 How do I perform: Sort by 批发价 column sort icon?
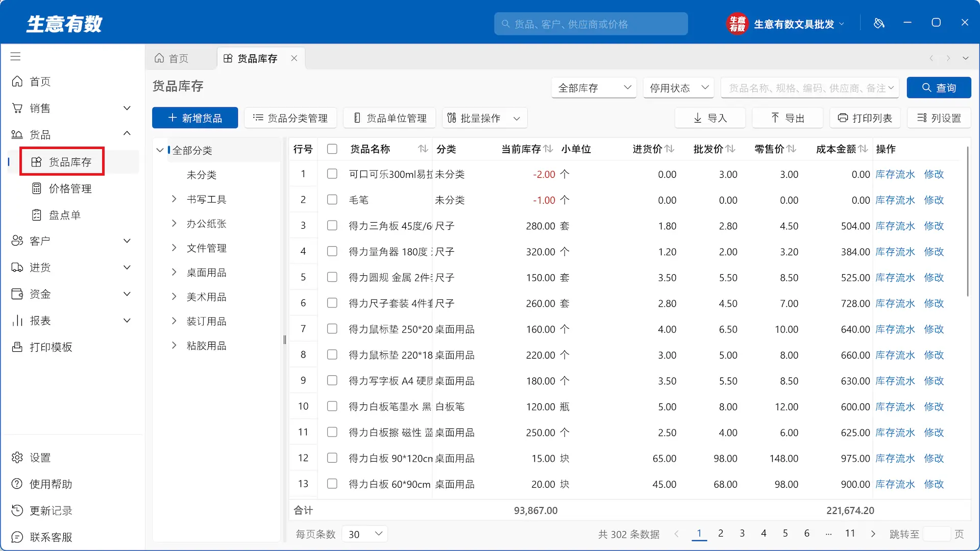pos(730,149)
